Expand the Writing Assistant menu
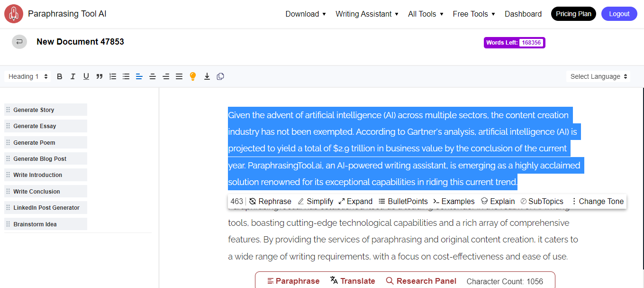This screenshot has width=644, height=288. click(x=367, y=14)
